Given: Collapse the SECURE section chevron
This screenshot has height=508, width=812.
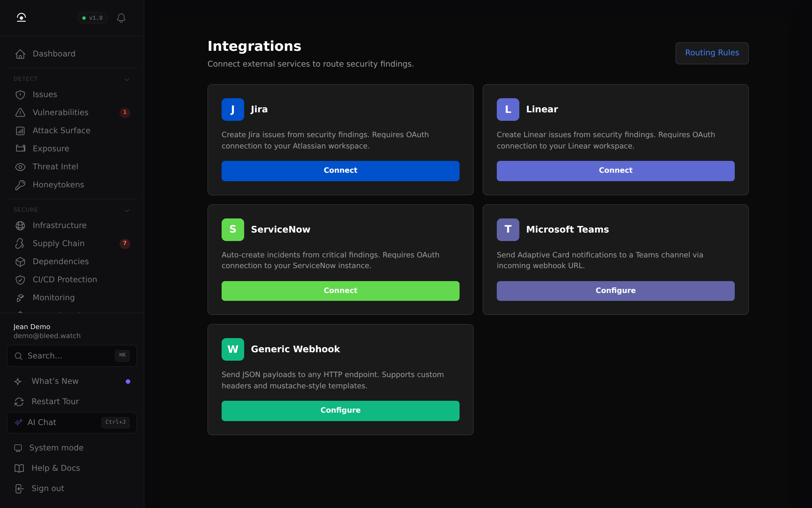Looking at the screenshot, I should tap(127, 211).
